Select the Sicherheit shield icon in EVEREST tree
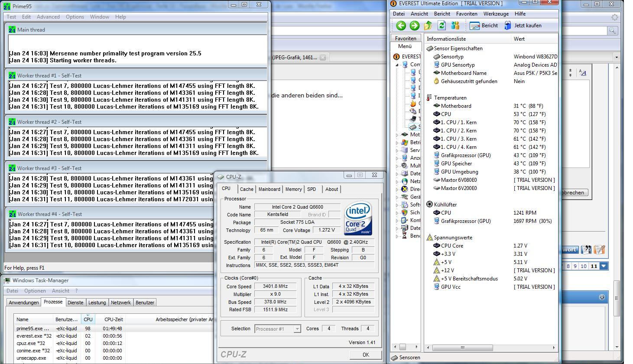The height and width of the screenshot is (364, 633). point(405,213)
